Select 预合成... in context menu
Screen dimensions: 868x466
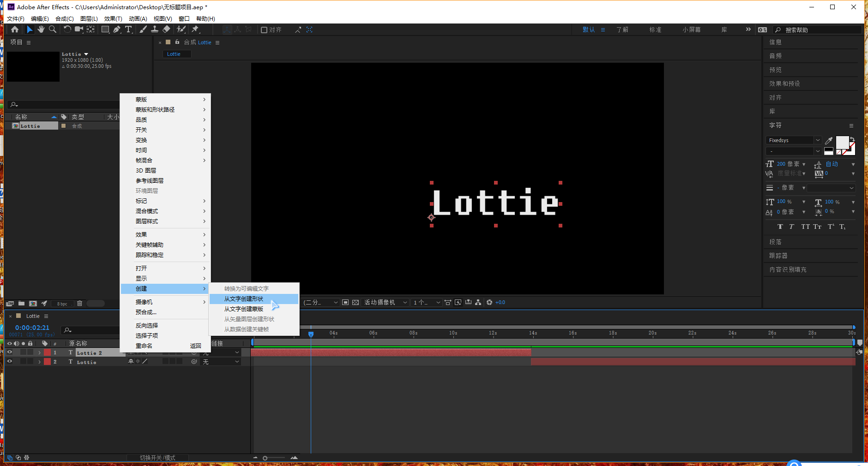point(165,312)
